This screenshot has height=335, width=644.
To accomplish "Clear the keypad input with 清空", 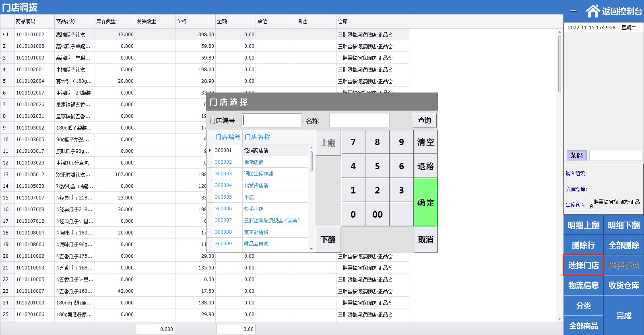I will [425, 142].
